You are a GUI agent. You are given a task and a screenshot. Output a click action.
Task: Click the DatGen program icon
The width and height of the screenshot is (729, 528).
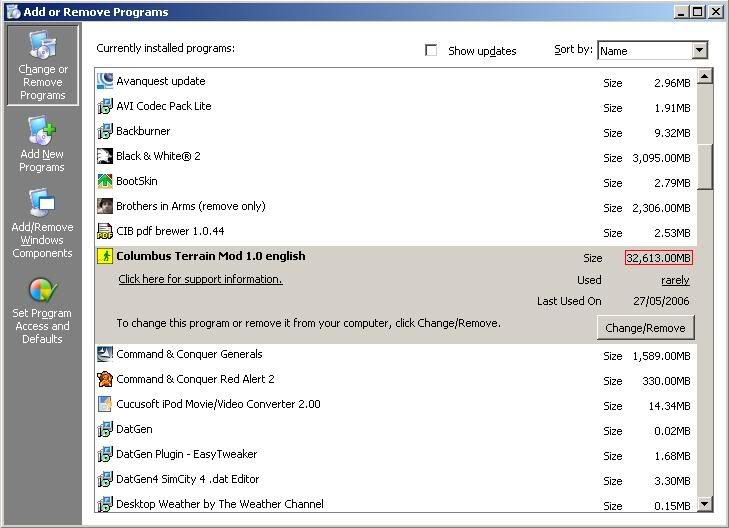pyautogui.click(x=105, y=429)
